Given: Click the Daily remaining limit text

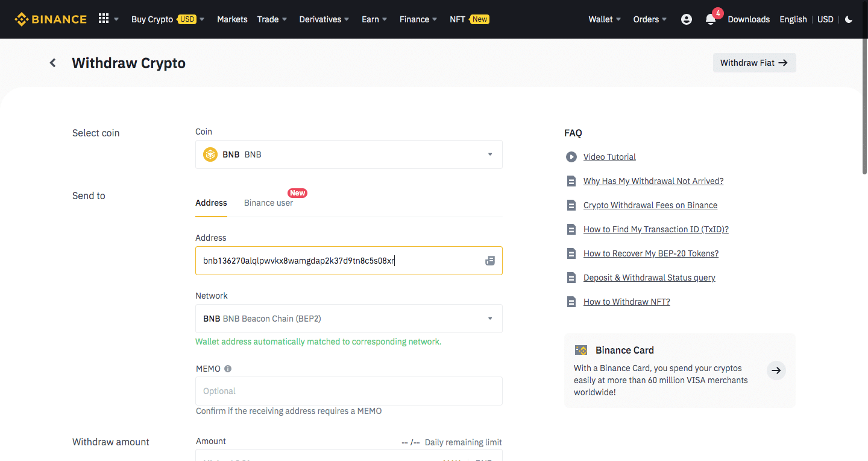Looking at the screenshot, I should pos(464,442).
